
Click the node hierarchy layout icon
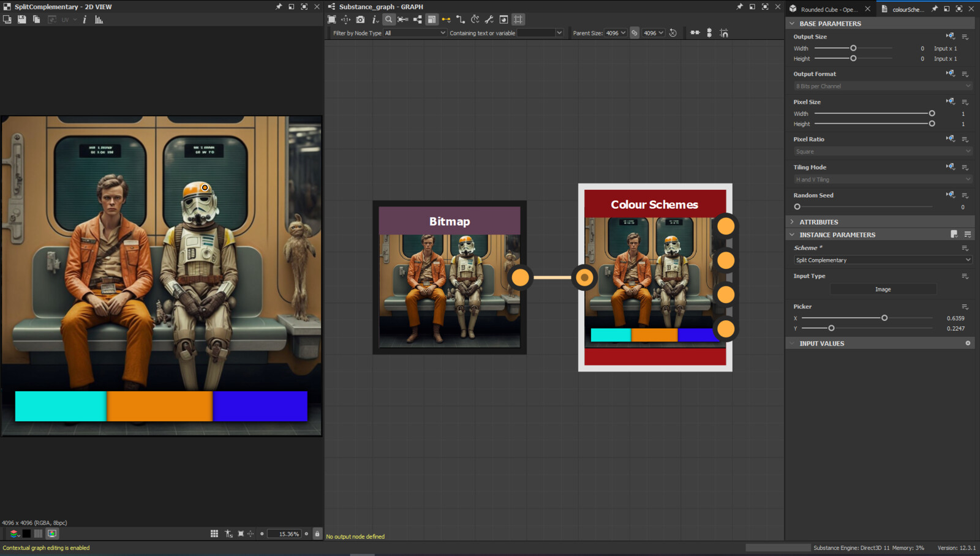[417, 20]
